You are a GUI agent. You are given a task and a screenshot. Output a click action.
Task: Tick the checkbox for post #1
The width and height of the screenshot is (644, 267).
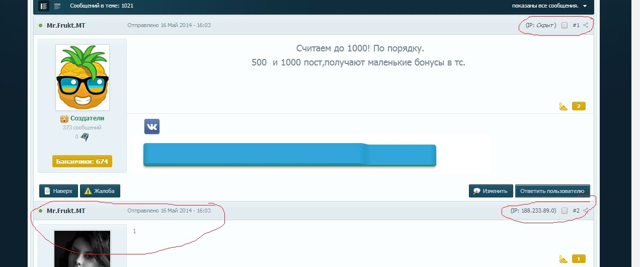[x=565, y=25]
